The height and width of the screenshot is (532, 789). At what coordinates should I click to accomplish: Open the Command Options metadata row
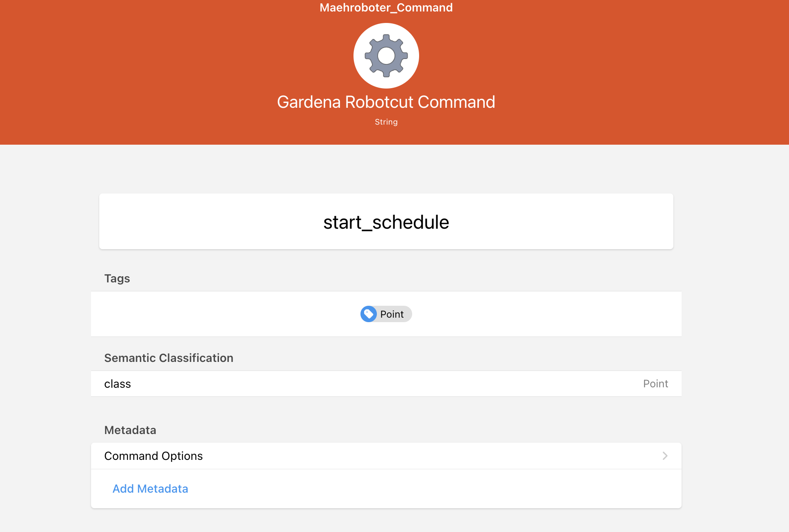tap(385, 456)
